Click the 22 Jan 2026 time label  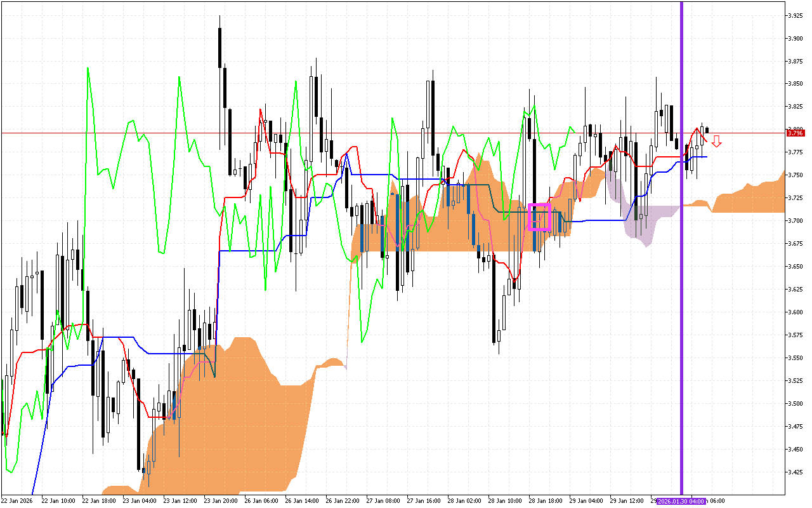[x=17, y=501]
